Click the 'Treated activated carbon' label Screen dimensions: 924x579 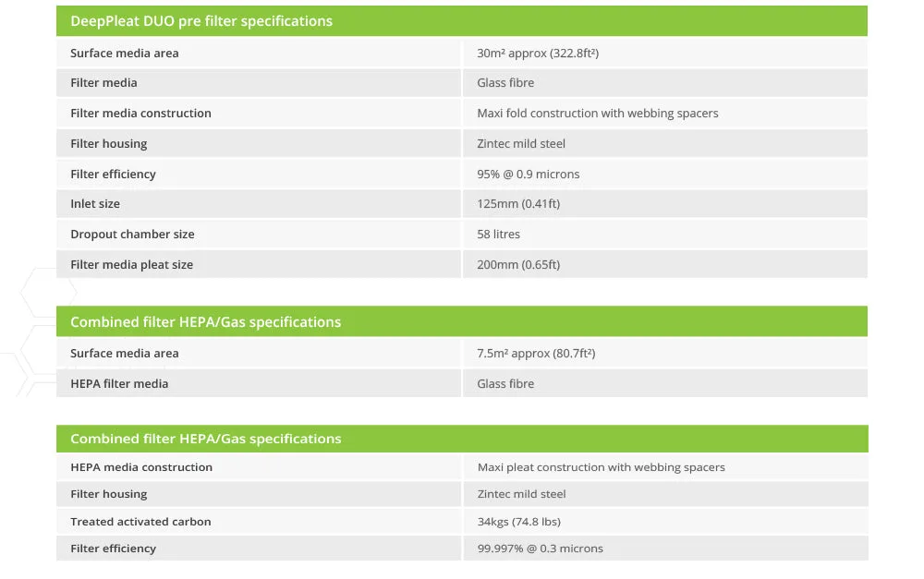(x=140, y=521)
